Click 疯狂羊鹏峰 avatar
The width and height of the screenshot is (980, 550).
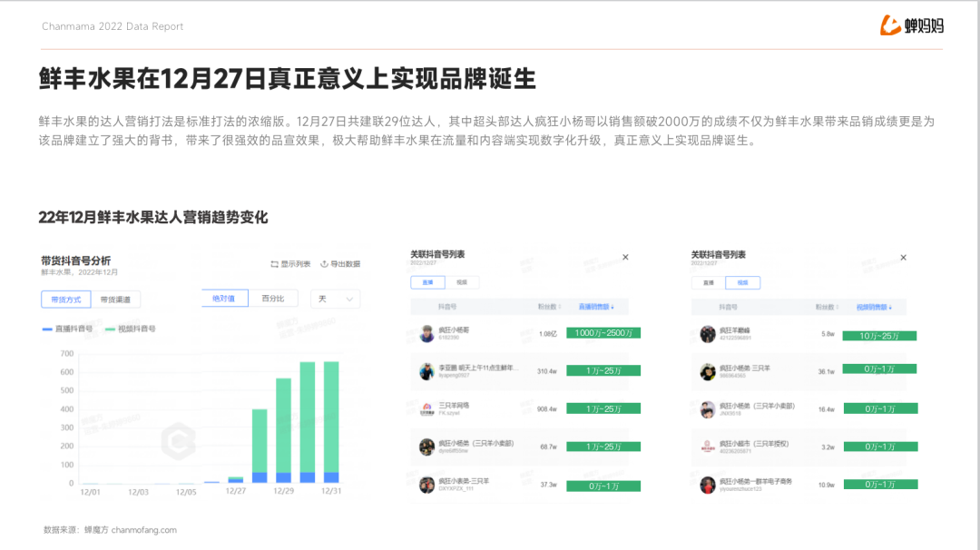(708, 334)
